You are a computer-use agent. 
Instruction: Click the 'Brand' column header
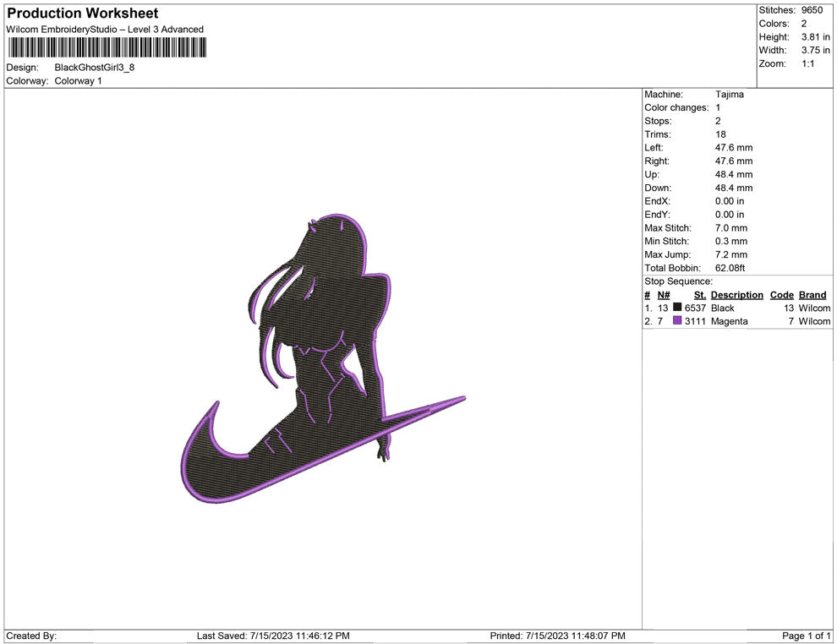812,295
